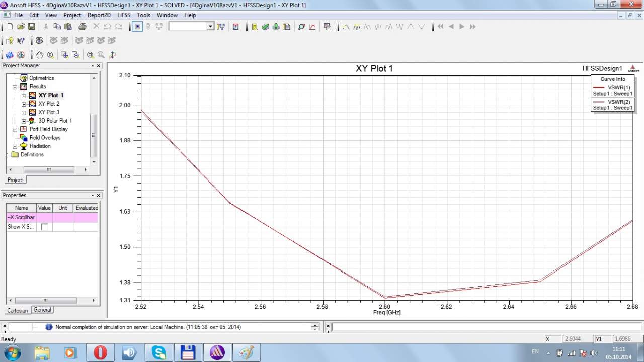
Task: Open the Paste clipboard icon
Action: (x=68, y=27)
